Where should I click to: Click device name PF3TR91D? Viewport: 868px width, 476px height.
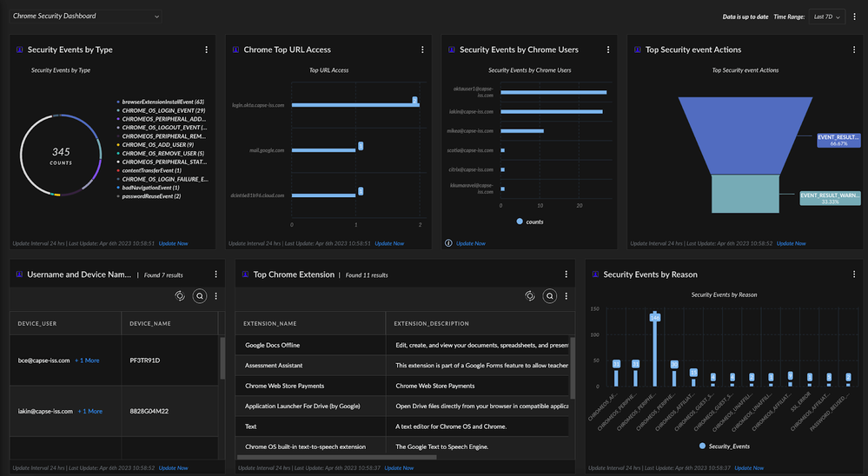point(145,360)
